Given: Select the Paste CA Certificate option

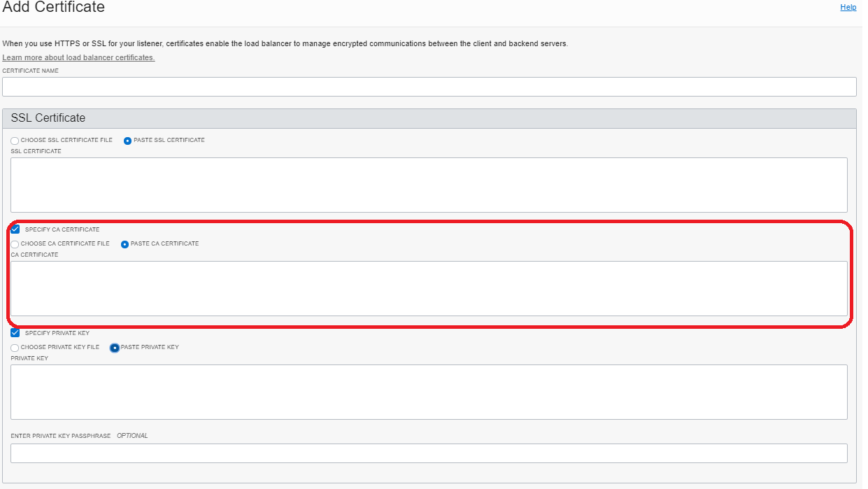Looking at the screenshot, I should point(124,243).
